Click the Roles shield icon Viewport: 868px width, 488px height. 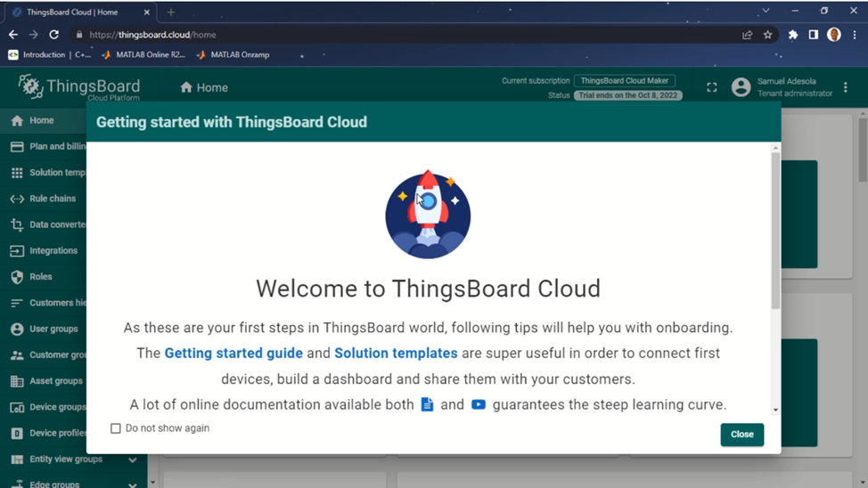[17, 277]
